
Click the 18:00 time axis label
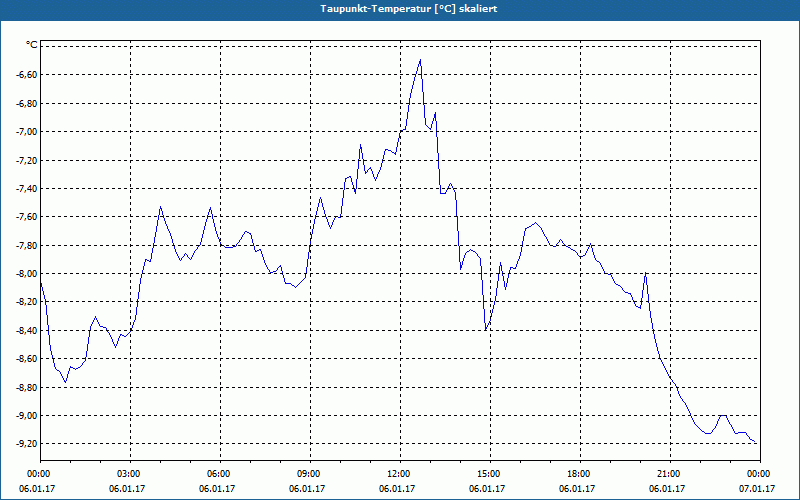pos(580,474)
